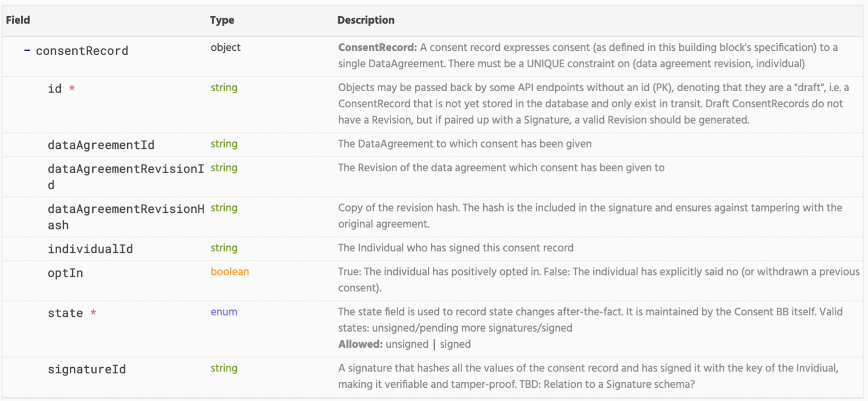Collapse the consentRecord object row
868x401 pixels.
[27, 51]
